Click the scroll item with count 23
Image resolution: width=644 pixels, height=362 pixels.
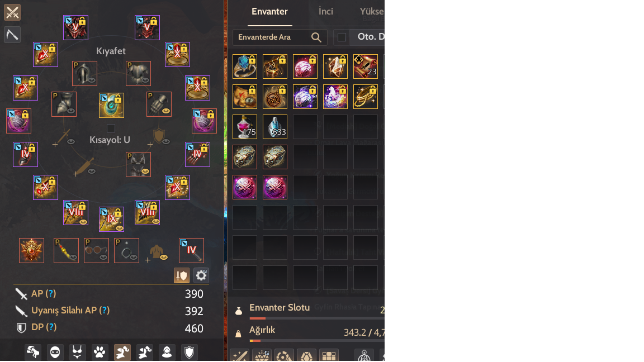366,66
